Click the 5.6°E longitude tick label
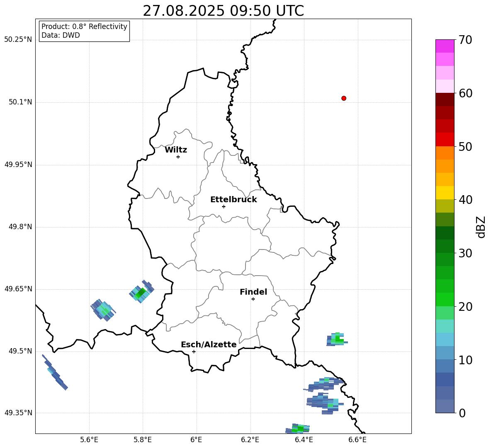Screen dimensions: 491x448 [89, 440]
